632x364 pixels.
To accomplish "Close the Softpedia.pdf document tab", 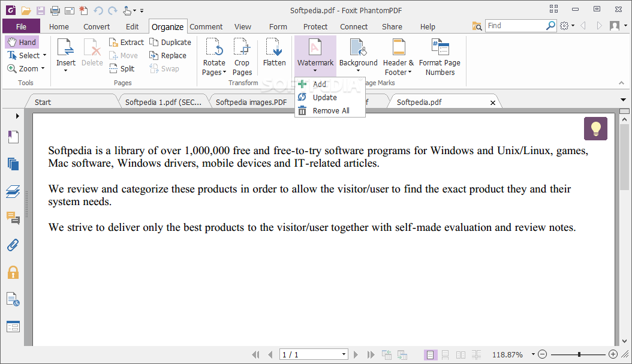I will click(x=492, y=103).
